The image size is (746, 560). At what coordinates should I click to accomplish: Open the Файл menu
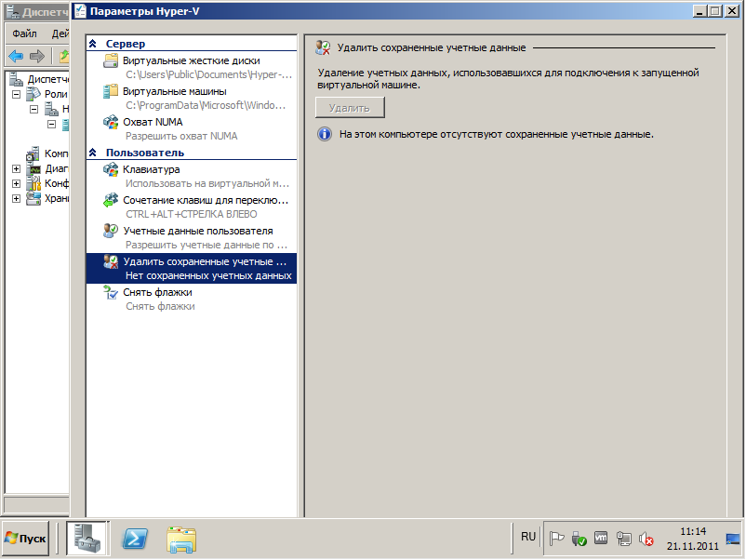pos(24,33)
